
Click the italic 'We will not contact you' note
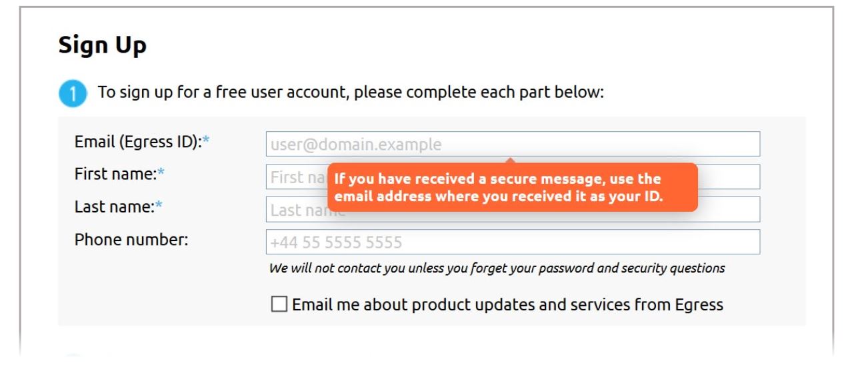[x=497, y=268]
